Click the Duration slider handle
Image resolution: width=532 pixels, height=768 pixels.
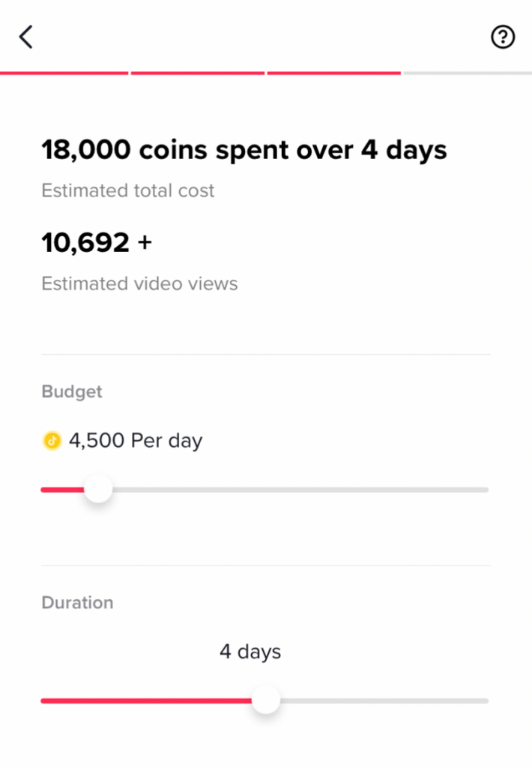coord(265,700)
